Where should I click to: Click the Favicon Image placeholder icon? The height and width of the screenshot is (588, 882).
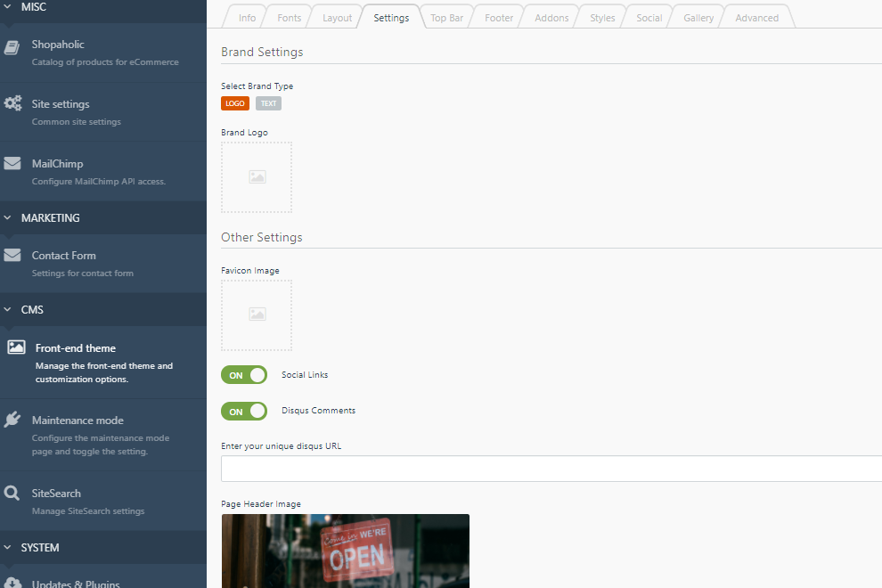point(257,314)
